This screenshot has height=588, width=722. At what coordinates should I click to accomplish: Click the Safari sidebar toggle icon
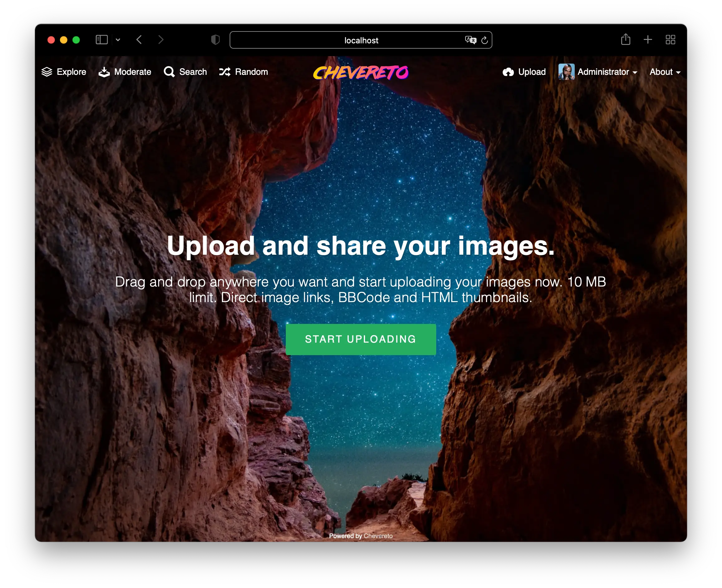101,40
